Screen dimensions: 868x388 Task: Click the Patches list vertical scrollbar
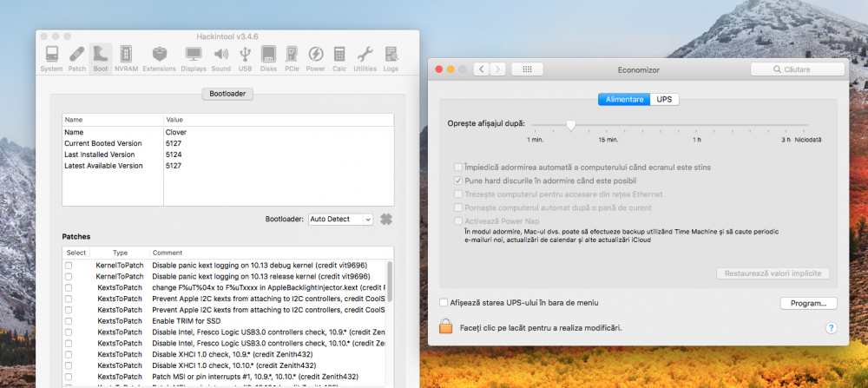(390, 281)
